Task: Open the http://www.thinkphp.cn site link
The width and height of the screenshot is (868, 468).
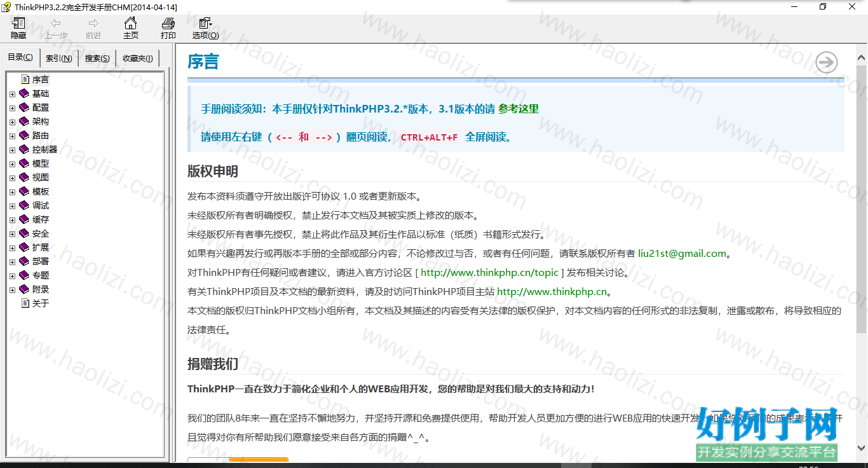Action: [x=552, y=292]
